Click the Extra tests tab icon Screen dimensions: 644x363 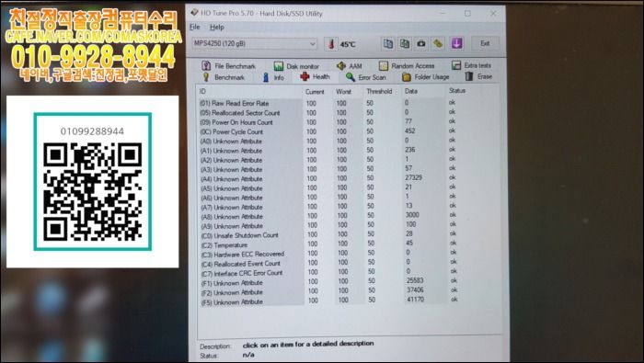[456, 65]
